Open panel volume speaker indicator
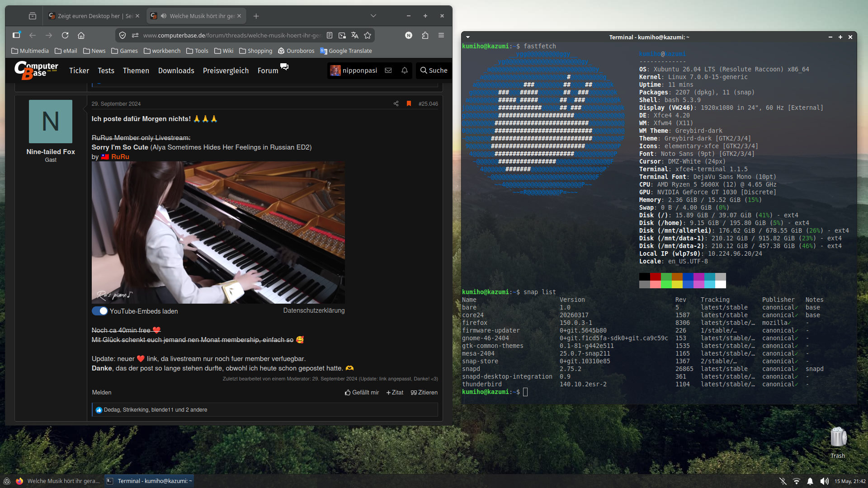Viewport: 868px width, 488px height. pyautogui.click(x=824, y=481)
